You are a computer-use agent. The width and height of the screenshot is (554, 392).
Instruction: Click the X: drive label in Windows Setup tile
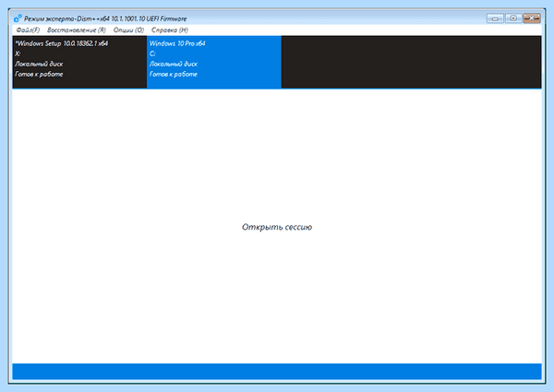click(18, 53)
